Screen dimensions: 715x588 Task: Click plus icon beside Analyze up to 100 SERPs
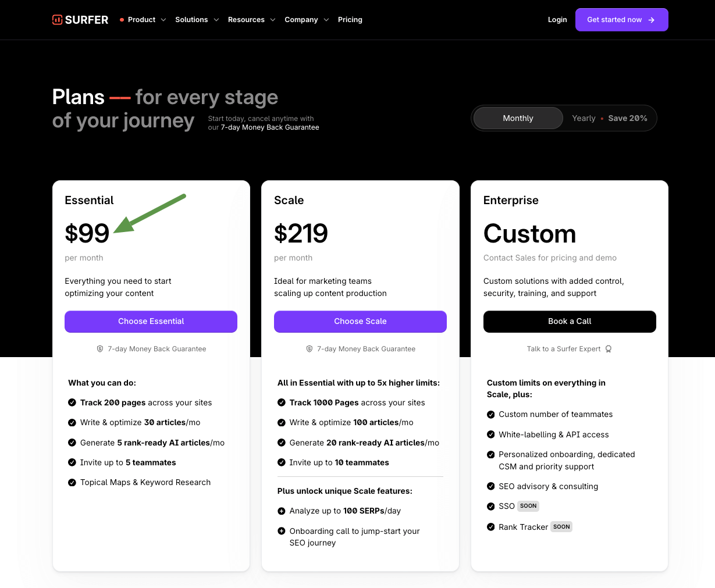click(x=282, y=511)
